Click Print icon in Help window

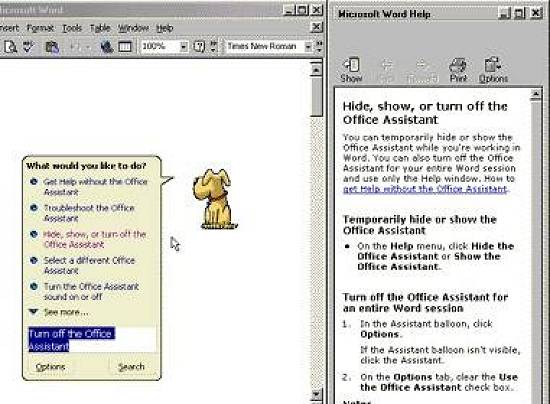[x=458, y=70]
